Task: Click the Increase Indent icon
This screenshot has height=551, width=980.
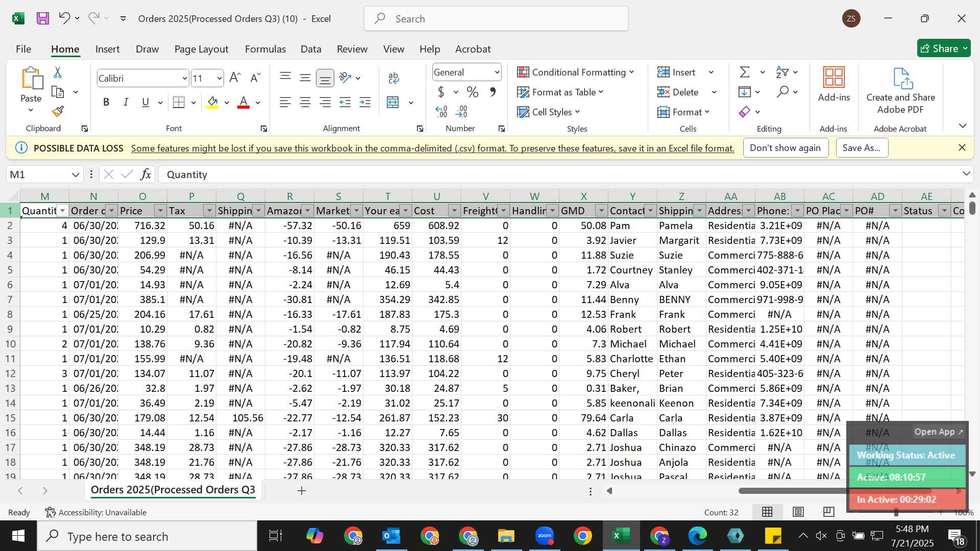Action: click(365, 103)
